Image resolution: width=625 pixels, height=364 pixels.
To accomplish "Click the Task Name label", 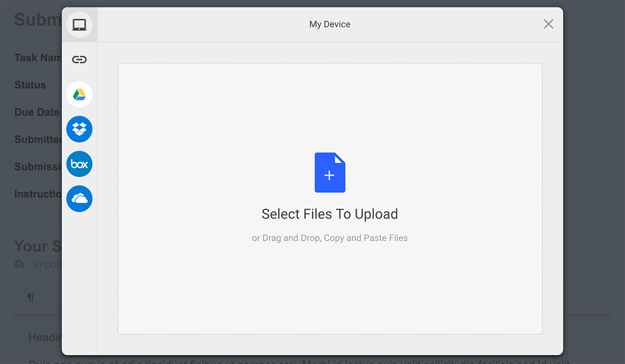I will click(x=36, y=57).
